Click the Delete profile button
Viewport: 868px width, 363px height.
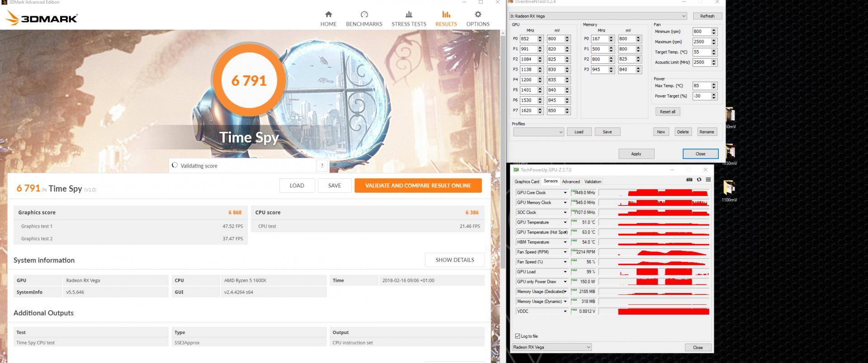[683, 132]
